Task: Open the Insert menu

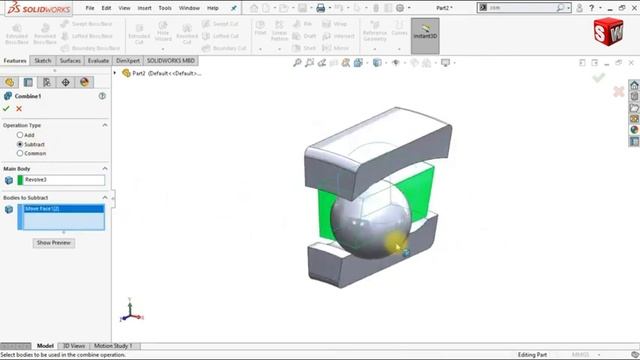Action: point(144,8)
